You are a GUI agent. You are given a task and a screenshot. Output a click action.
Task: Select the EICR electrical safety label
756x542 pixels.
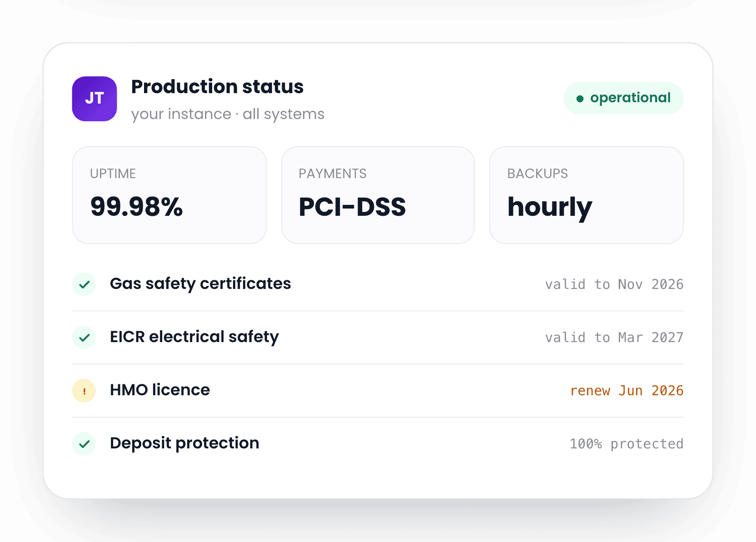[x=194, y=337]
